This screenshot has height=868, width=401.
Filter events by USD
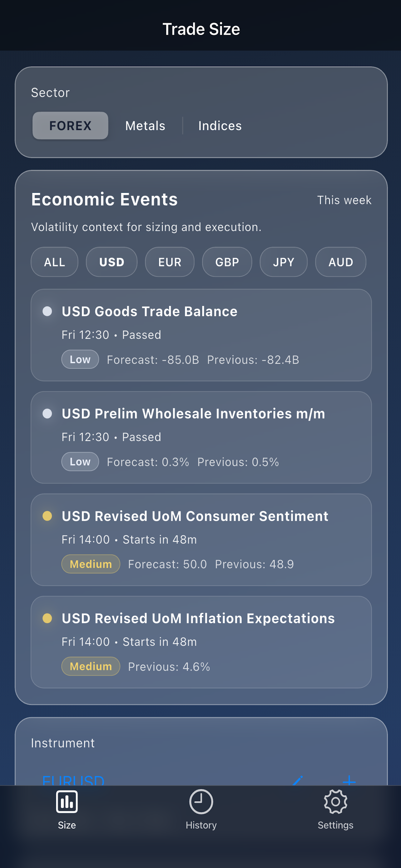click(112, 262)
